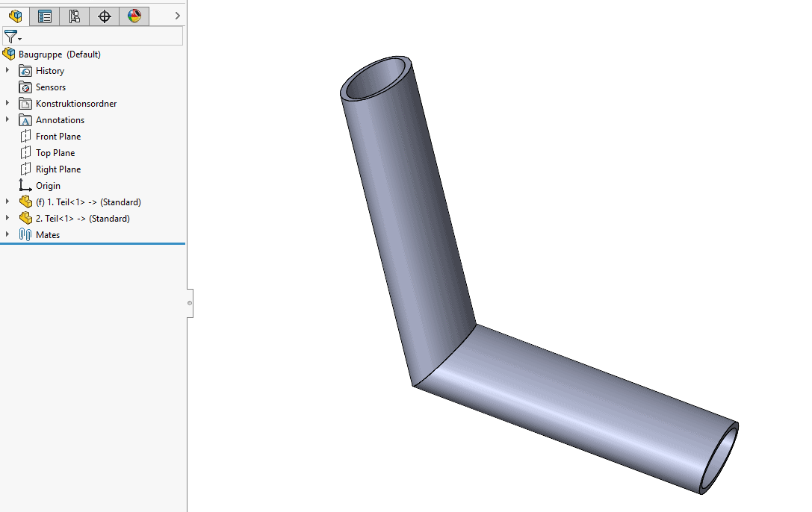Click the 1. Teil<1> part icon

pos(25,202)
